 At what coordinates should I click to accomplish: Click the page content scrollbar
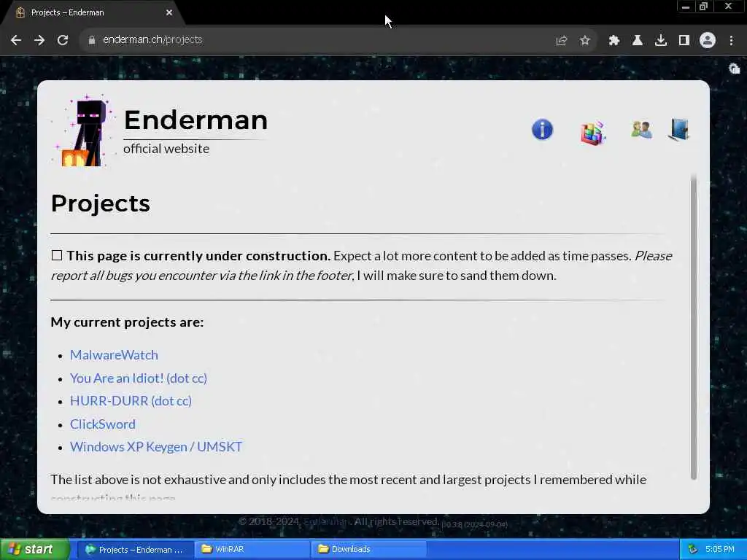click(x=694, y=327)
